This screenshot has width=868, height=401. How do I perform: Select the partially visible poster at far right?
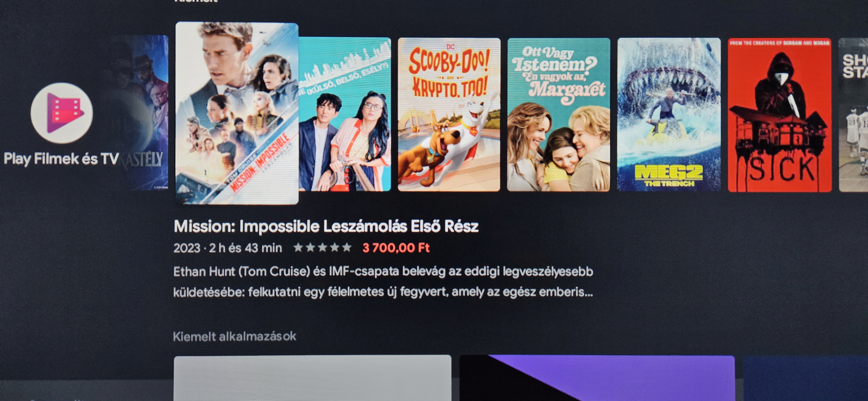(853, 115)
